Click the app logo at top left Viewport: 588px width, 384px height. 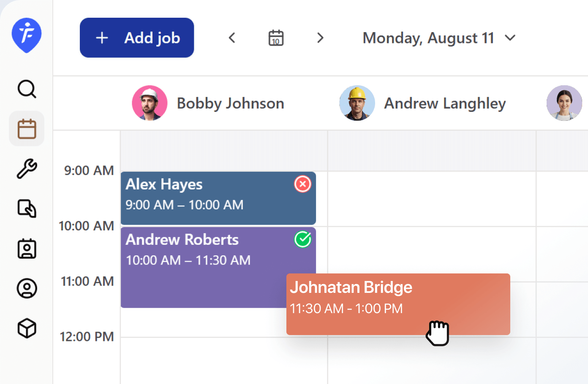[x=26, y=35]
